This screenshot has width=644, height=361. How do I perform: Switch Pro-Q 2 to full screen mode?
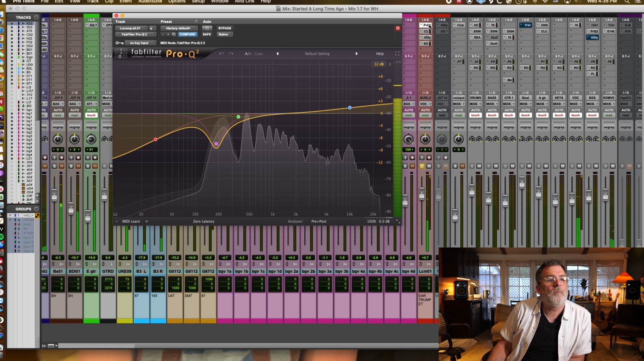coord(397,54)
